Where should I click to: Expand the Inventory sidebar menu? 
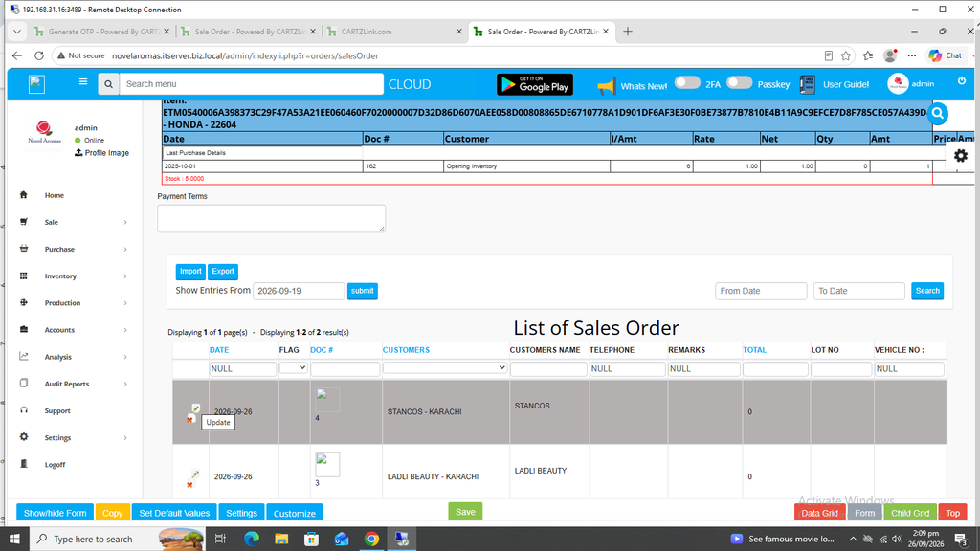[x=74, y=276]
